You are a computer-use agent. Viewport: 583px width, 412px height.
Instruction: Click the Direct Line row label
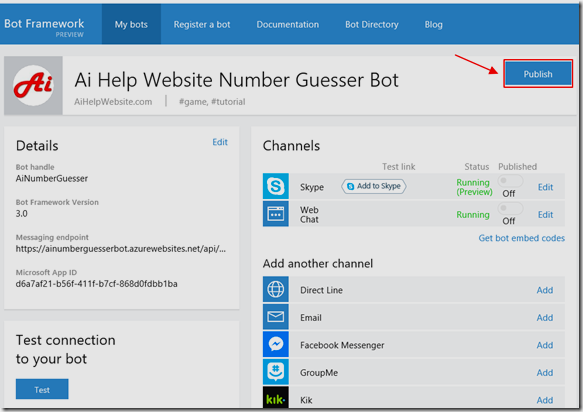coord(321,290)
